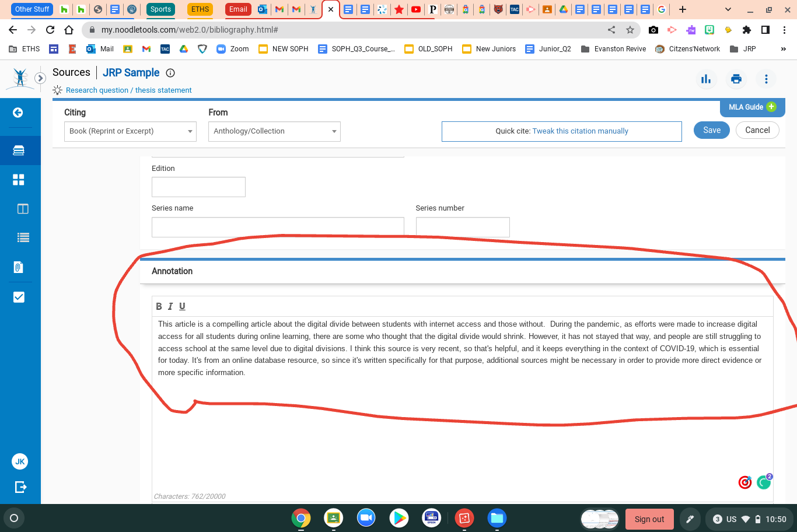The image size is (797, 532).
Task: Open the MLA Guide tab
Action: [752, 107]
